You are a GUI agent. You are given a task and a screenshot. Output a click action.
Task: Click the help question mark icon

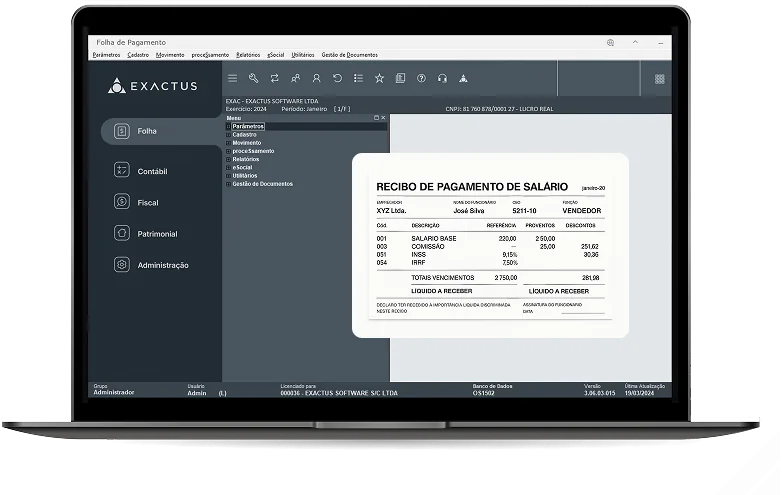tap(421, 78)
